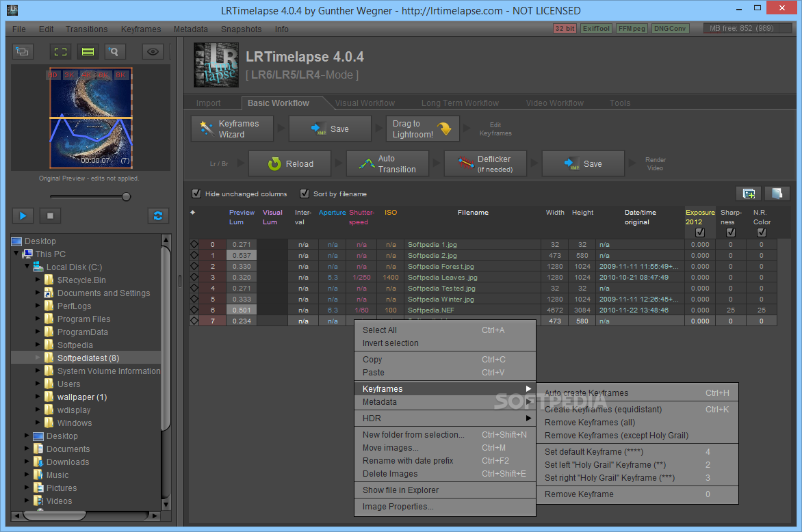Toggle the eye preview visibility icon

point(153,51)
